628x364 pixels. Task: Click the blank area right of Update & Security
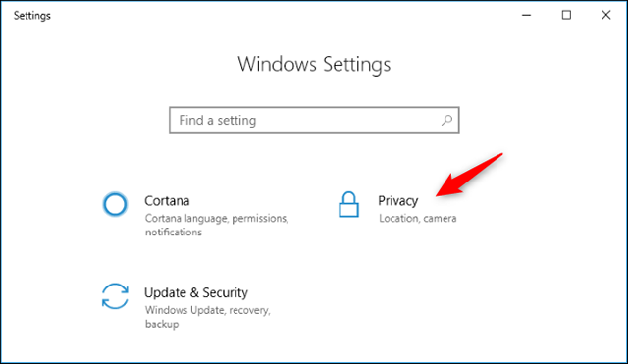[441, 306]
